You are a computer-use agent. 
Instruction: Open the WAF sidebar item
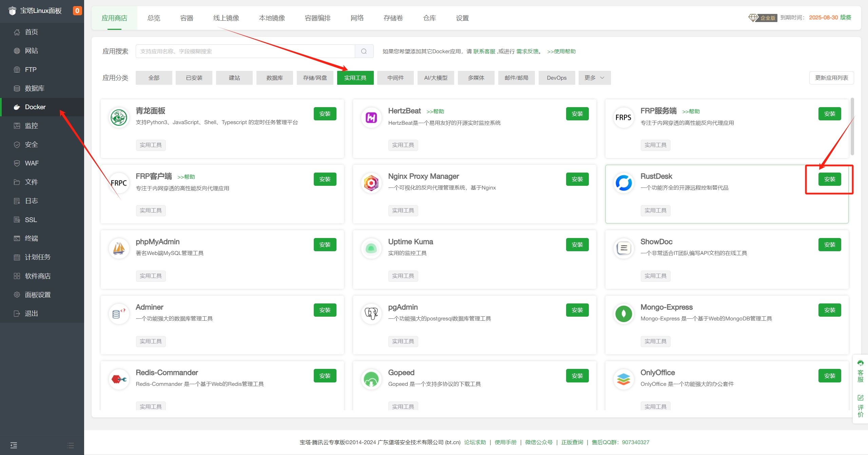pos(32,163)
